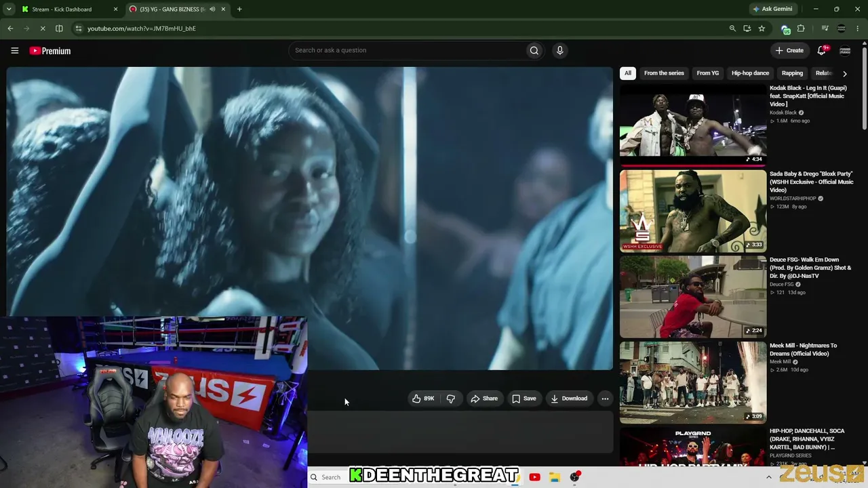Run search with the magnifier button
Image resolution: width=868 pixels, height=488 pixels.
[534, 50]
